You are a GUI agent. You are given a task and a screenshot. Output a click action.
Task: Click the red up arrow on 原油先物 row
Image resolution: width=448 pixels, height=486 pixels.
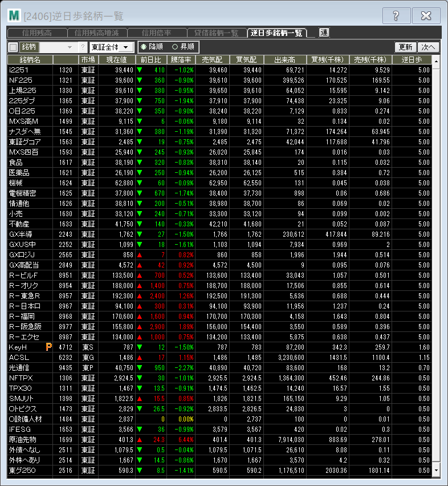click(140, 439)
